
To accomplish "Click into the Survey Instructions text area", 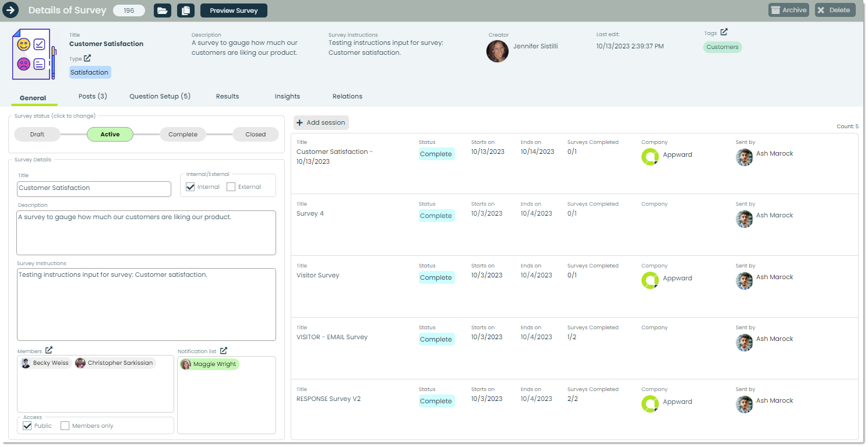I will 146,304.
